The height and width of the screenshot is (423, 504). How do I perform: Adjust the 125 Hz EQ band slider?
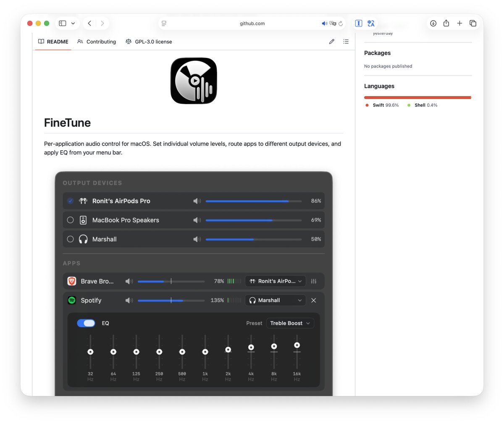click(x=136, y=352)
